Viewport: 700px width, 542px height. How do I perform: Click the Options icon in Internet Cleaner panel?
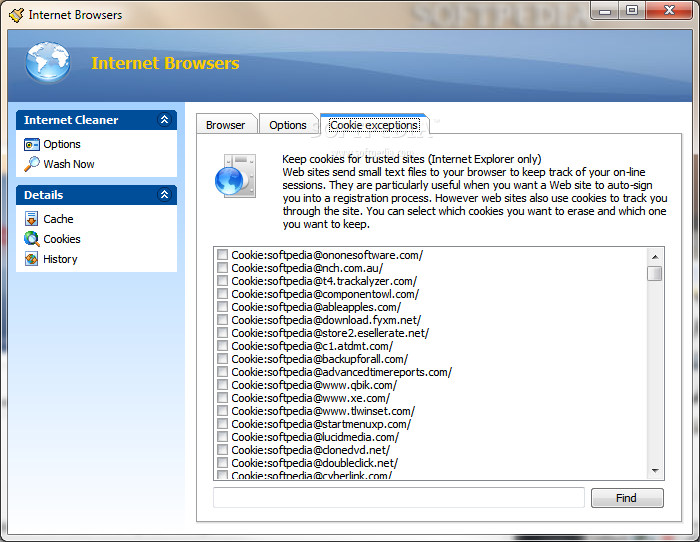[x=32, y=145]
